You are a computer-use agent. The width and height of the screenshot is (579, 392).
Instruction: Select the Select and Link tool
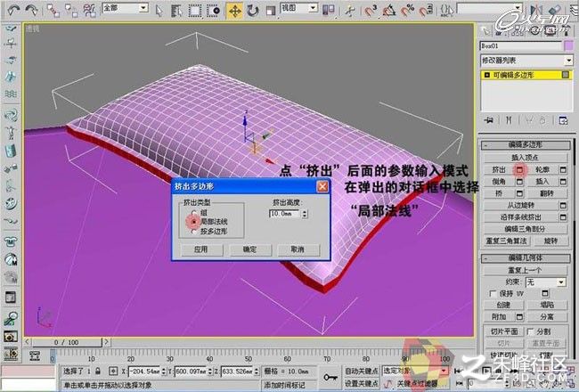(x=53, y=11)
